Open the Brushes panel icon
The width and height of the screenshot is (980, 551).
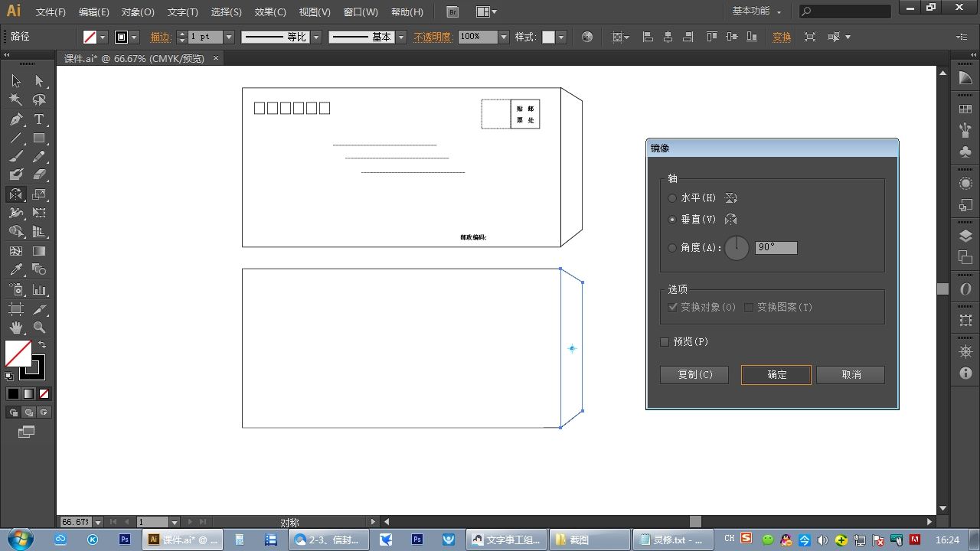pos(965,131)
